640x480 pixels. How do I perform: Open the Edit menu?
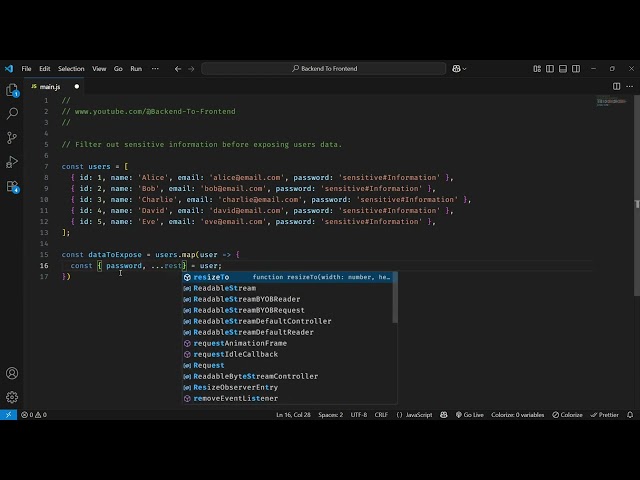[45, 69]
